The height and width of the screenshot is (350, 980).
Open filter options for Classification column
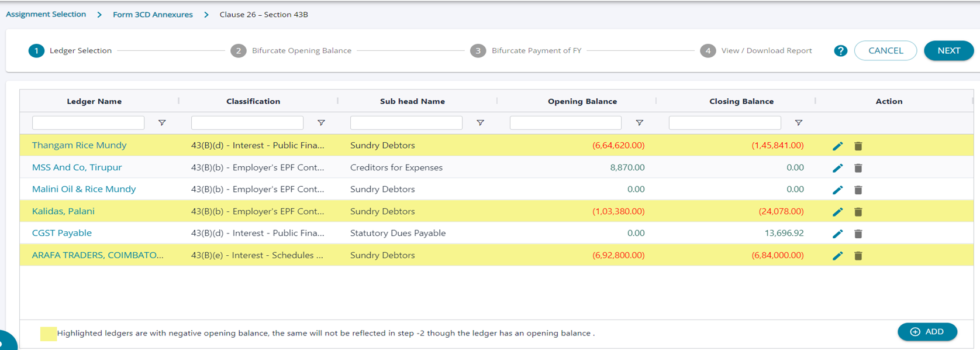321,123
